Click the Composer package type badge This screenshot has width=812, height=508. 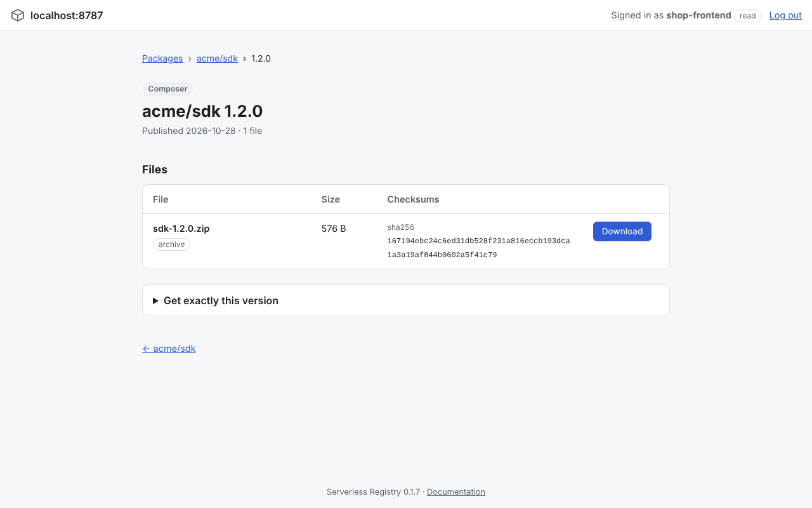[x=167, y=89]
